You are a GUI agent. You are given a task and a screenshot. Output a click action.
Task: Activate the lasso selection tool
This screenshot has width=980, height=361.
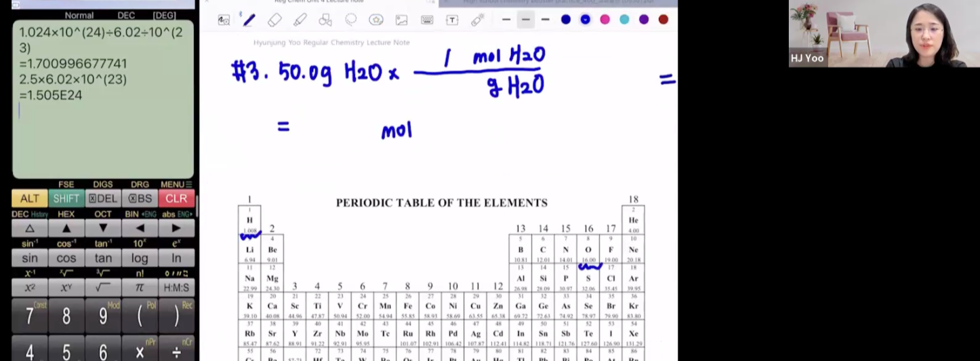(351, 20)
